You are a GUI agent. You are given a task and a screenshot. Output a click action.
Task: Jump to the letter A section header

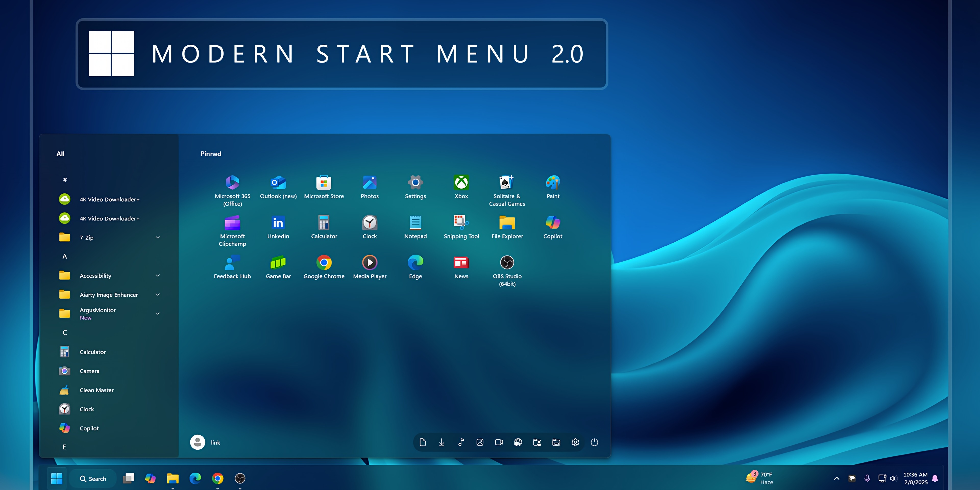(65, 256)
